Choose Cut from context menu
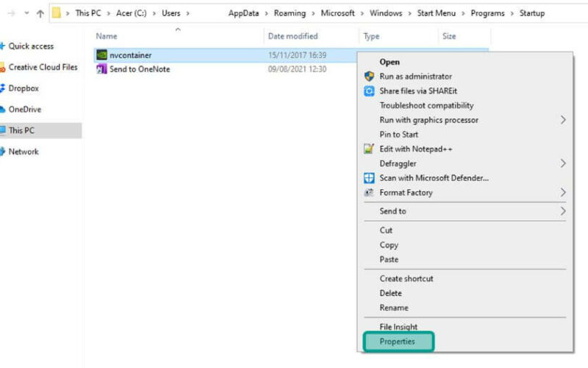The width and height of the screenshot is (588, 368). tap(386, 230)
